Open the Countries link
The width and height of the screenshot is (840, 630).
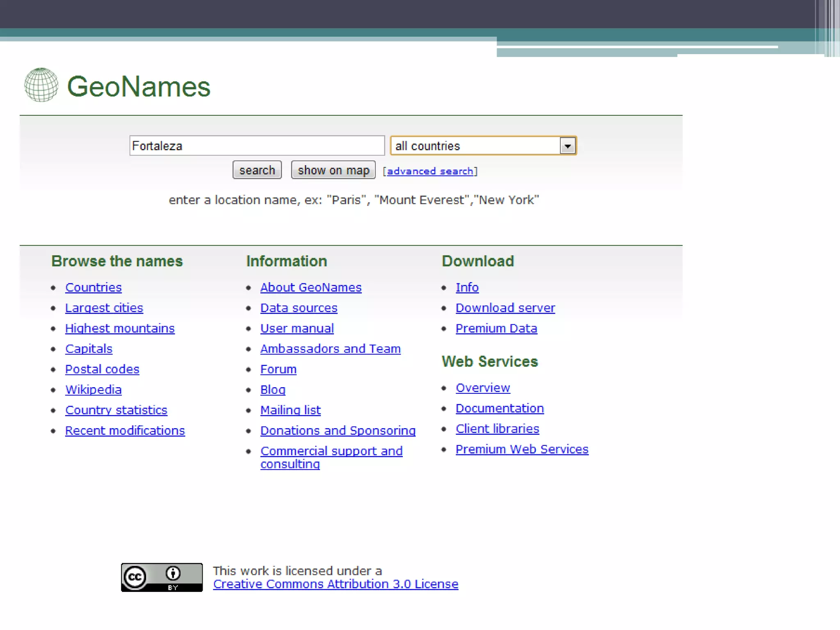click(x=94, y=287)
